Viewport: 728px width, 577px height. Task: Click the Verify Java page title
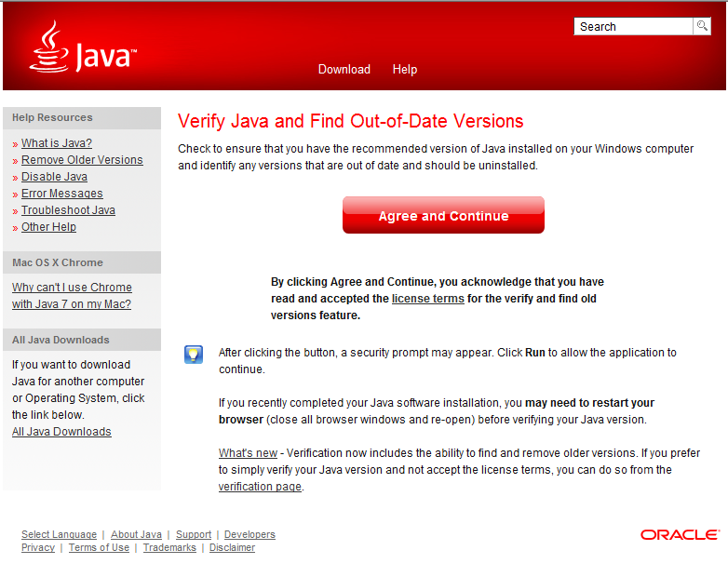point(351,121)
